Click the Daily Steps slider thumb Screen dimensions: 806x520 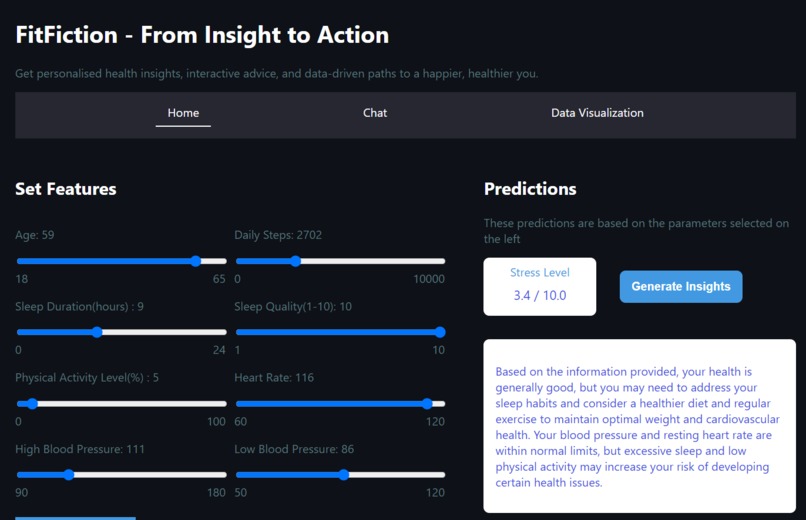click(295, 261)
